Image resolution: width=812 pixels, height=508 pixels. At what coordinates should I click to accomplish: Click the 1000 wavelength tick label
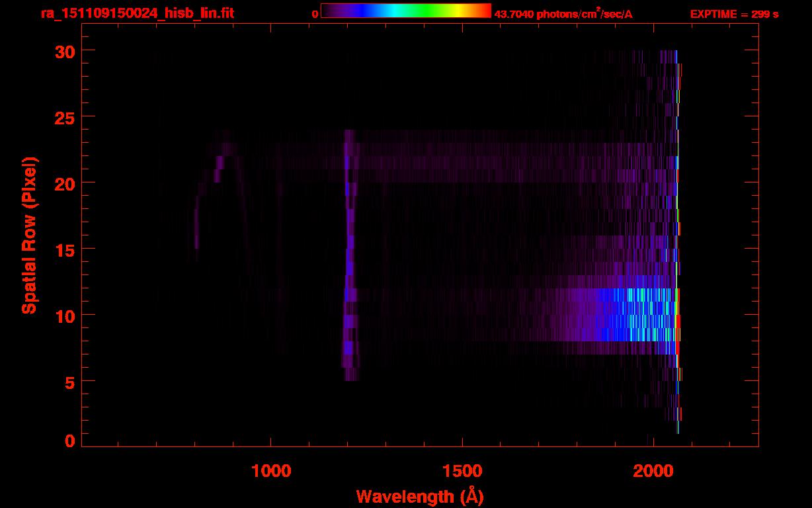(271, 471)
